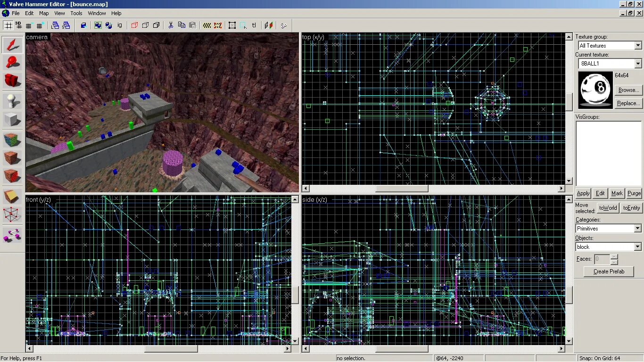Screen dimensions: 644x362
Task: Toggle the Select-by-Handles button
Action: point(232,25)
